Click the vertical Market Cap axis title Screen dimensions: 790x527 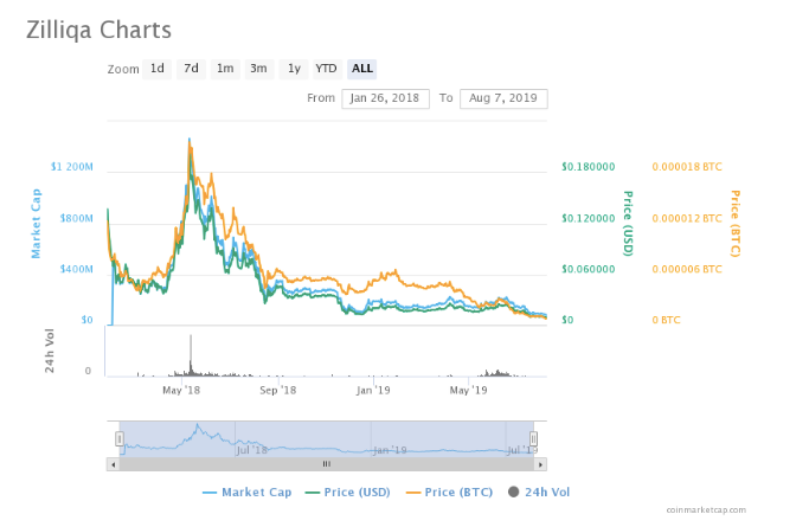[36, 223]
